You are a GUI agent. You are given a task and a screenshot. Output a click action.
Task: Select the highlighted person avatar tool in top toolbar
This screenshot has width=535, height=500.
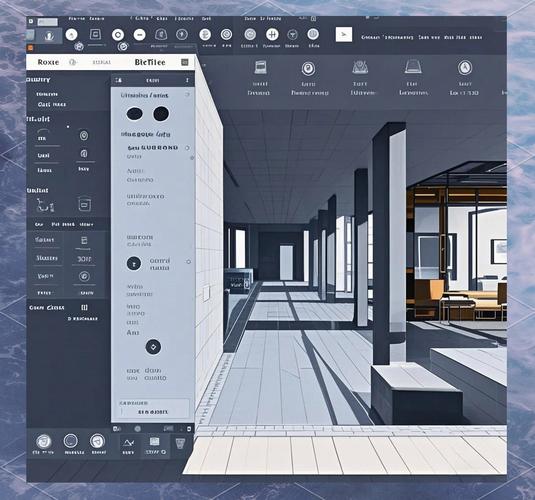tap(49, 36)
